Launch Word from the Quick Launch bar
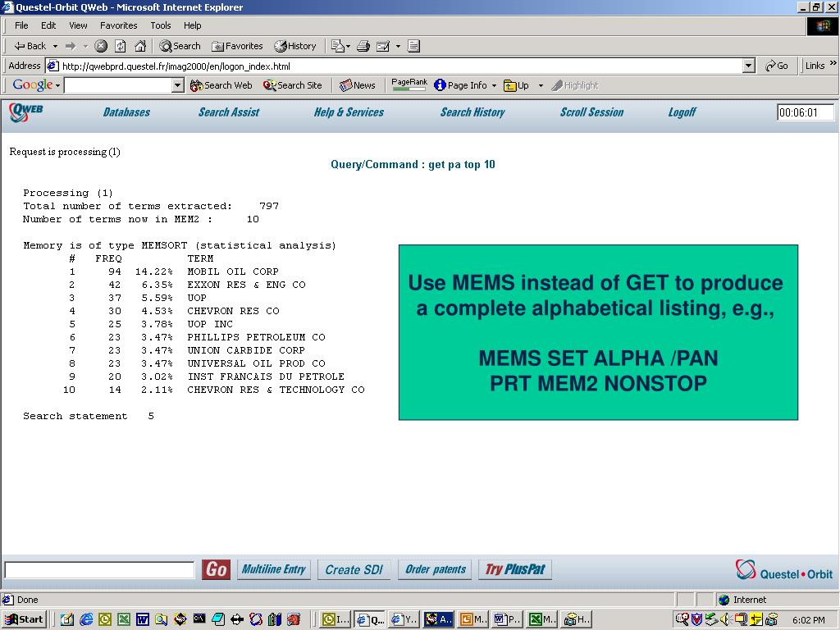The image size is (840, 630). coord(142,620)
